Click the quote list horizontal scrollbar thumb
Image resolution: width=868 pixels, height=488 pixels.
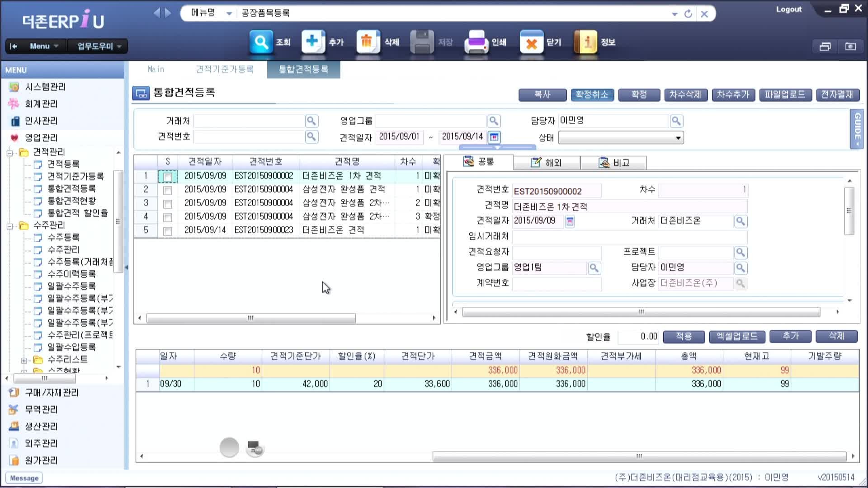point(251,318)
